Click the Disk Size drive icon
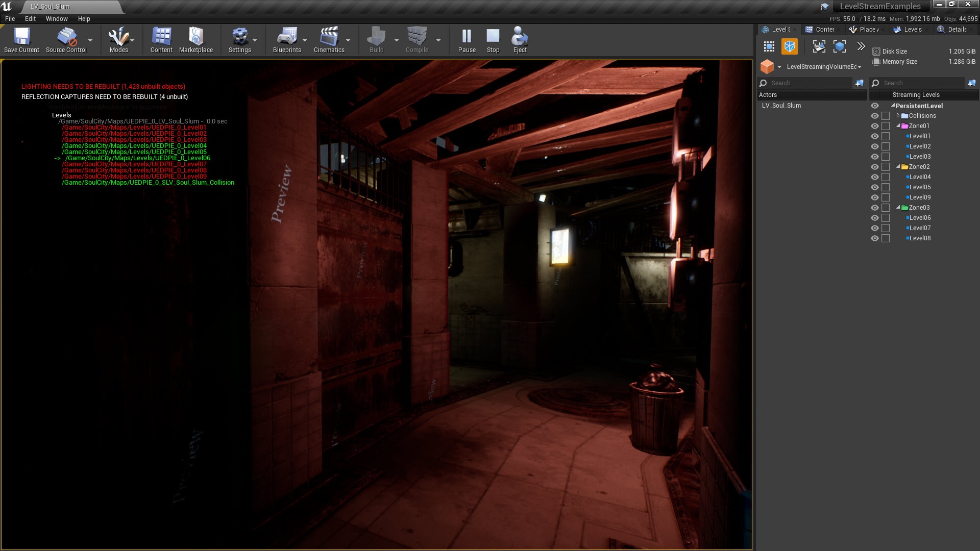The height and width of the screenshot is (551, 980). point(876,52)
